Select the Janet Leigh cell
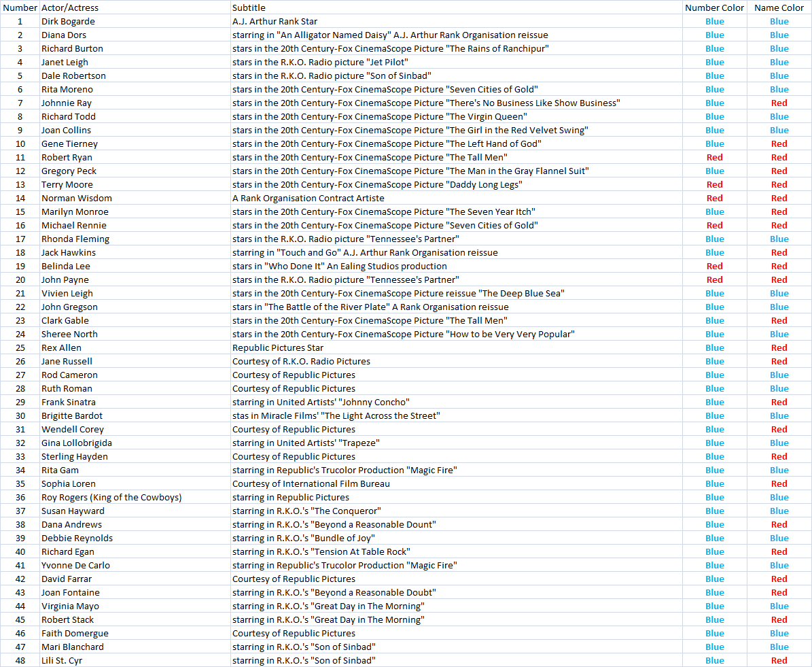This screenshot has height=667, width=812. (135, 62)
